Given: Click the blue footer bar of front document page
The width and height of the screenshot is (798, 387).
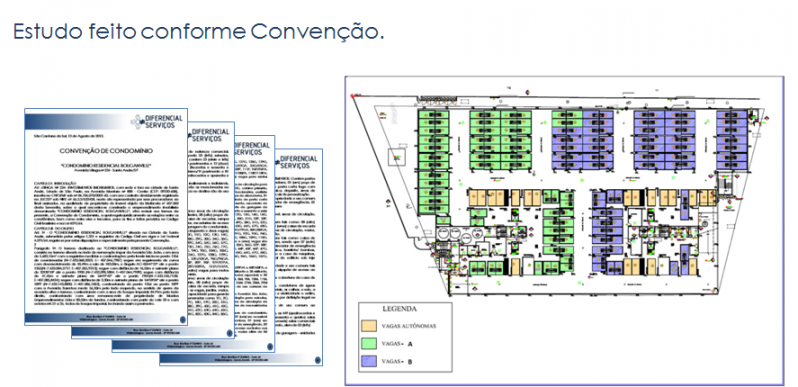Looking at the screenshot, I should 106,319.
